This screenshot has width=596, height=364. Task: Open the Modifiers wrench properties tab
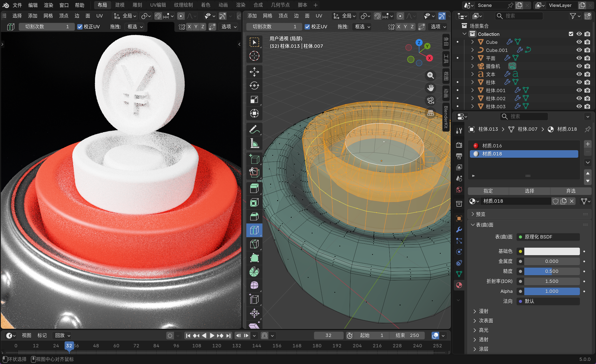coord(459,230)
